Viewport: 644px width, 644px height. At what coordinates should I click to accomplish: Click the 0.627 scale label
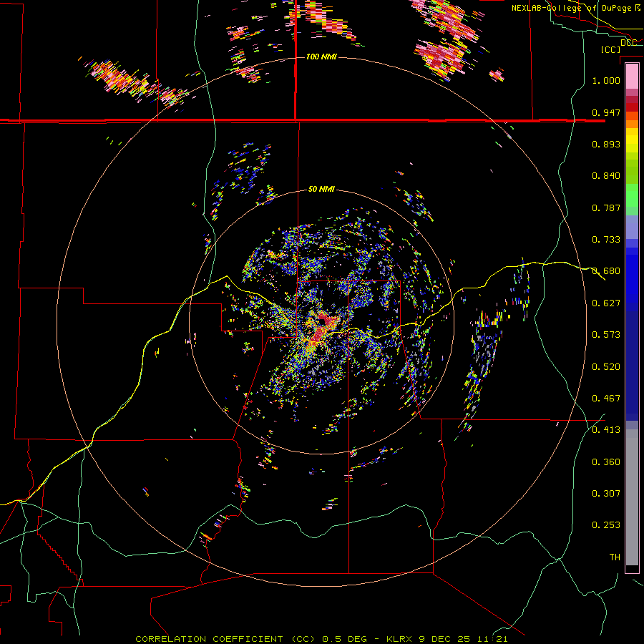pyautogui.click(x=606, y=303)
